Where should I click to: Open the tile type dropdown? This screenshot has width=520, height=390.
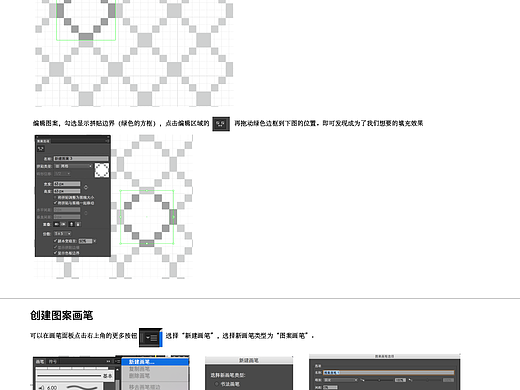click(73, 166)
